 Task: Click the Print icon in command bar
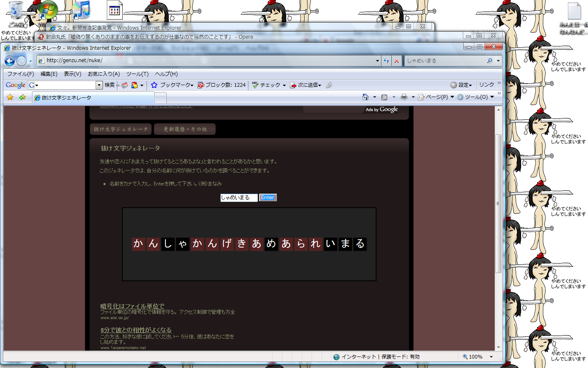404,97
